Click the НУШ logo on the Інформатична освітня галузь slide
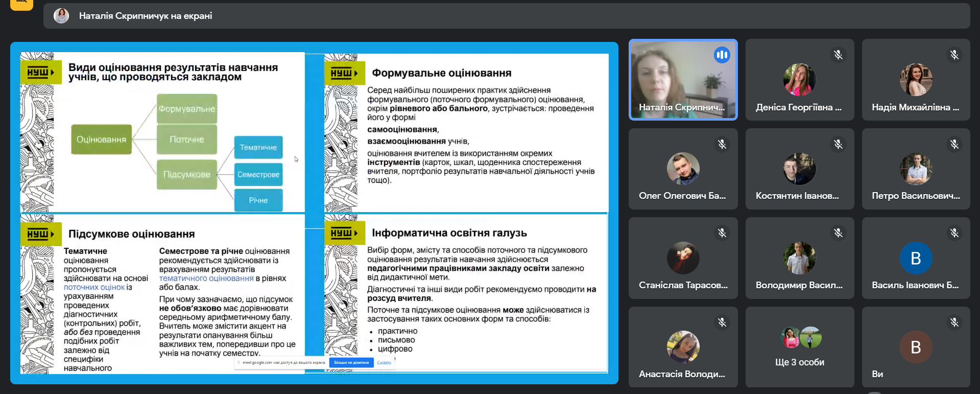Screen dimensions: 980x394 point(345,233)
